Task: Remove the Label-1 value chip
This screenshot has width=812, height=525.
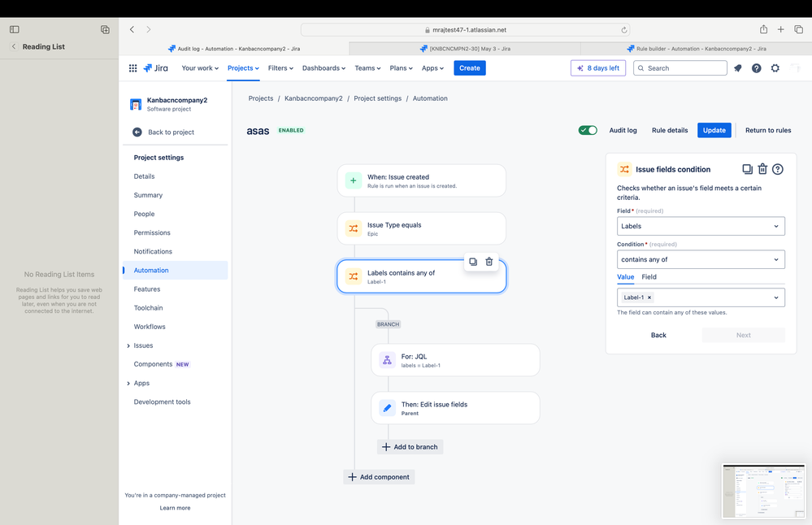Action: 649,297
